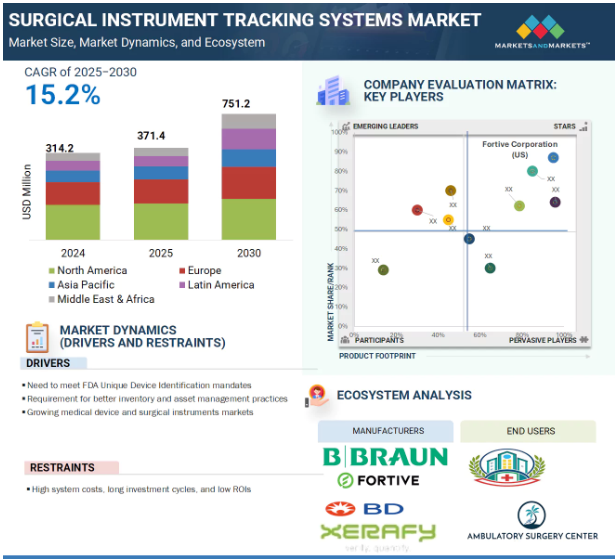
Task: Click the Fortive Corporation (US) label
Action: click(x=520, y=149)
